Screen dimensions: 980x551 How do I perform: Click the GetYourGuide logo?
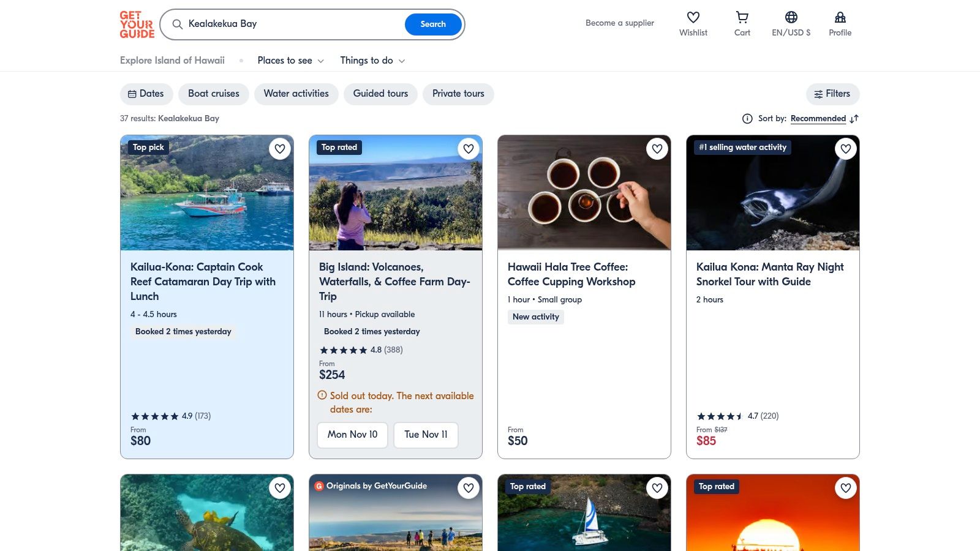coord(137,24)
